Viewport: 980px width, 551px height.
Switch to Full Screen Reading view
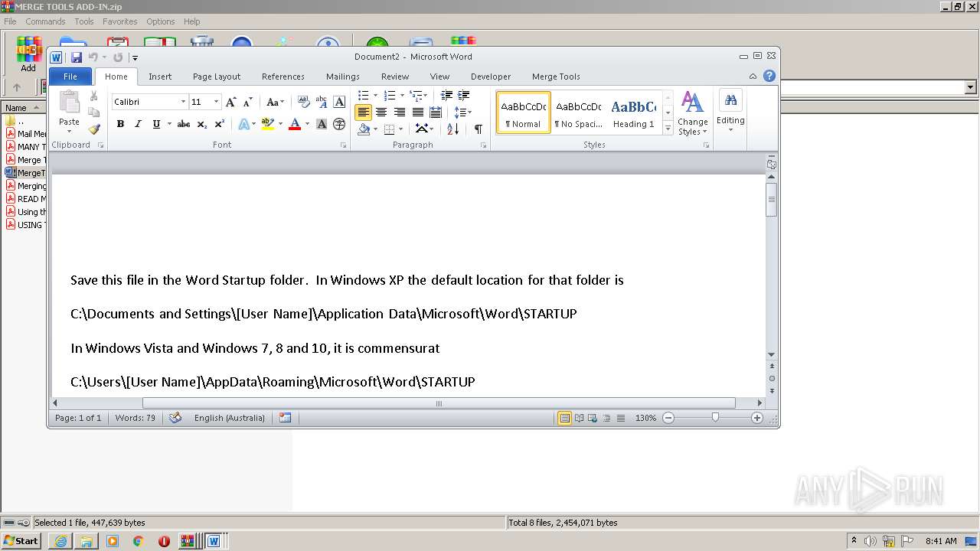(579, 418)
